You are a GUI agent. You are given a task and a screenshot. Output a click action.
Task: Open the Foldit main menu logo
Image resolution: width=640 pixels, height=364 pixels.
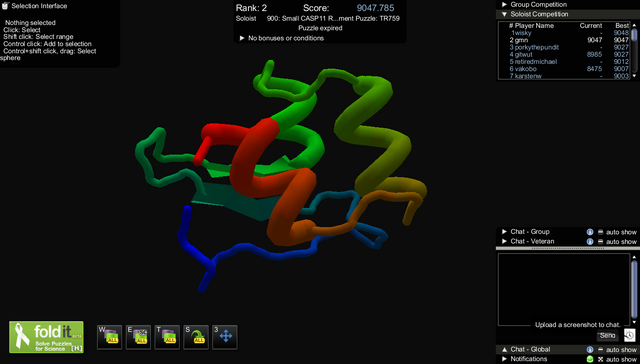(47, 337)
